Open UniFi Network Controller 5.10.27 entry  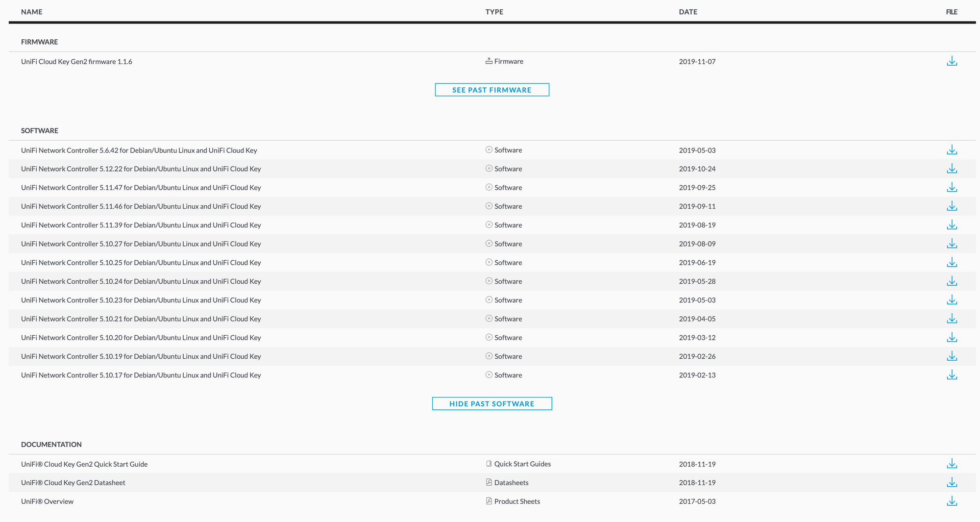(141, 244)
